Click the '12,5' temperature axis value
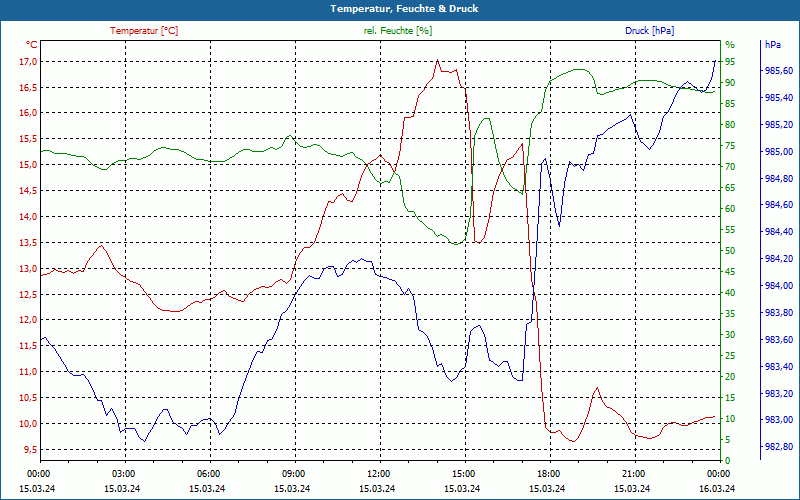 coord(29,294)
